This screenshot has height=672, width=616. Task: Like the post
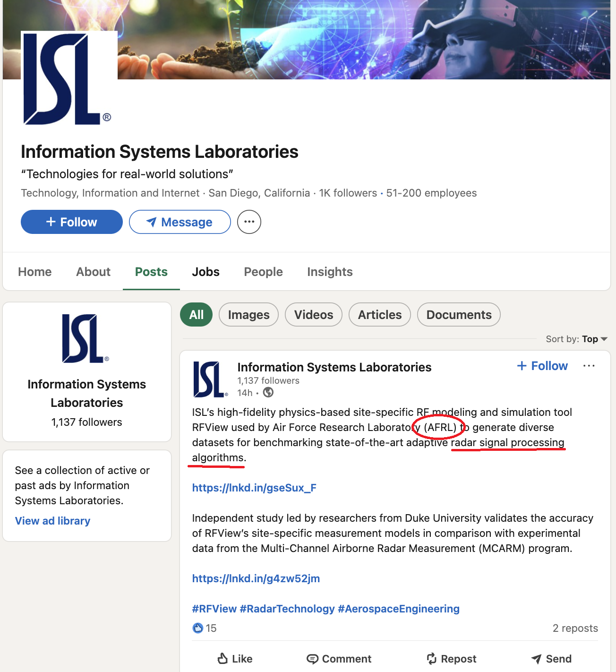point(235,659)
